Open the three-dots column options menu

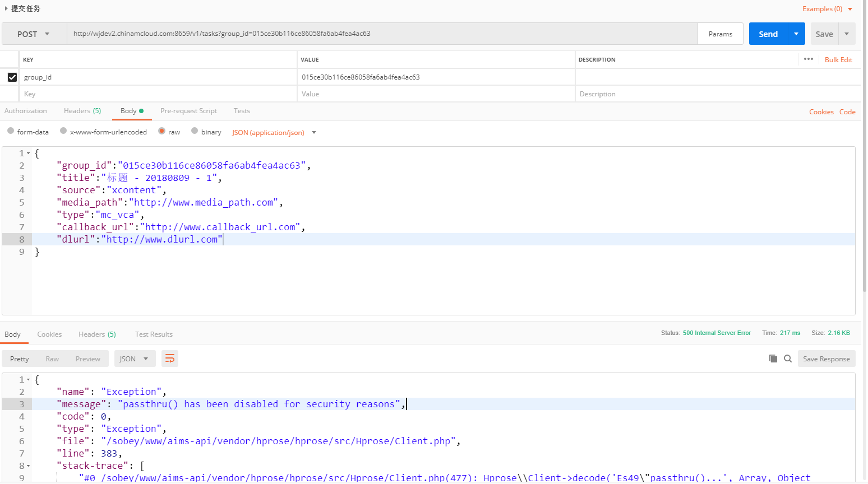(808, 59)
